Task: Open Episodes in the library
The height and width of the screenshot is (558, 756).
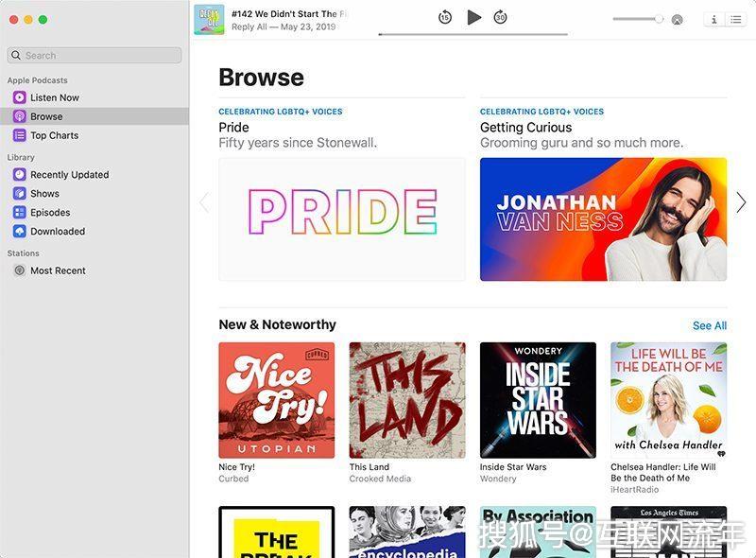Action: pyautogui.click(x=94, y=213)
